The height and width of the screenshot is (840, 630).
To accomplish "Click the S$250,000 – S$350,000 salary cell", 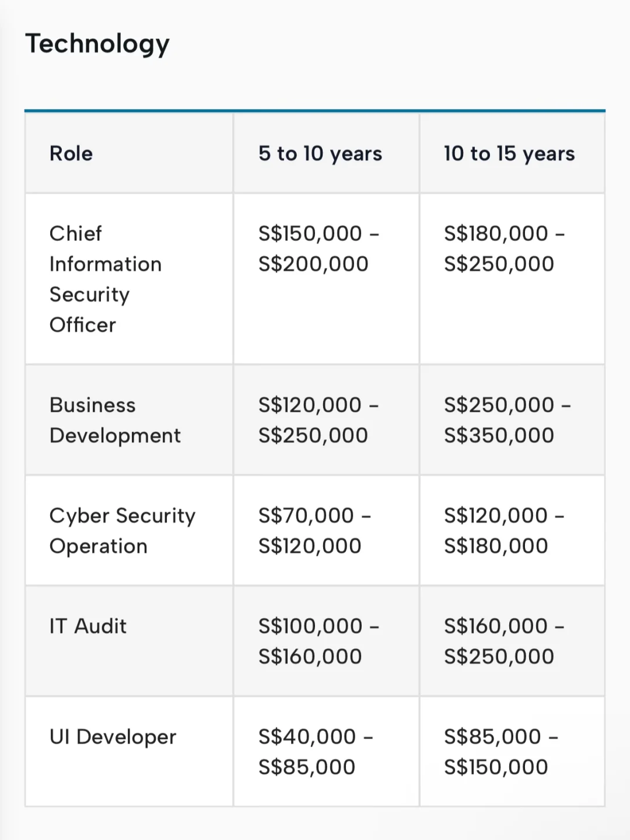I will point(507,420).
